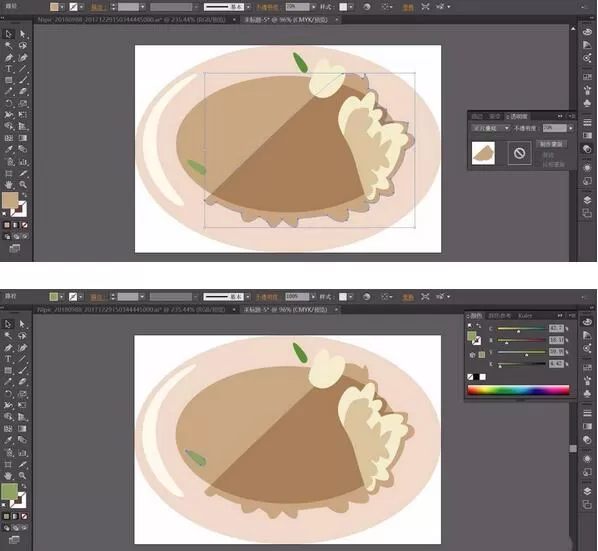Viewport: 598px width, 551px height.
Task: Open opacity dropdown arrow in Transparency panel
Action: point(571,129)
